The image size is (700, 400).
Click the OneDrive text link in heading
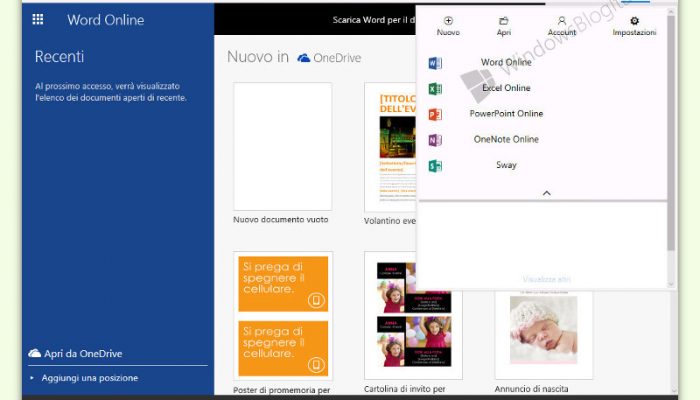337,58
